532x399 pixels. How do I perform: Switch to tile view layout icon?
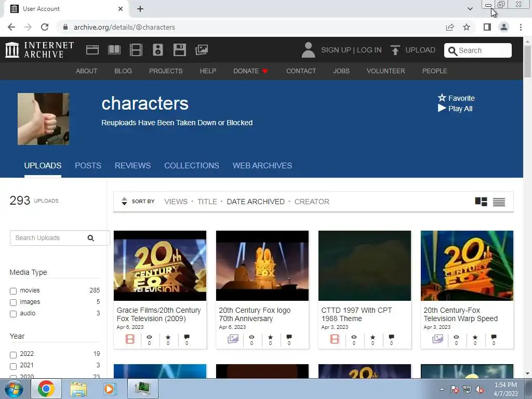point(481,202)
